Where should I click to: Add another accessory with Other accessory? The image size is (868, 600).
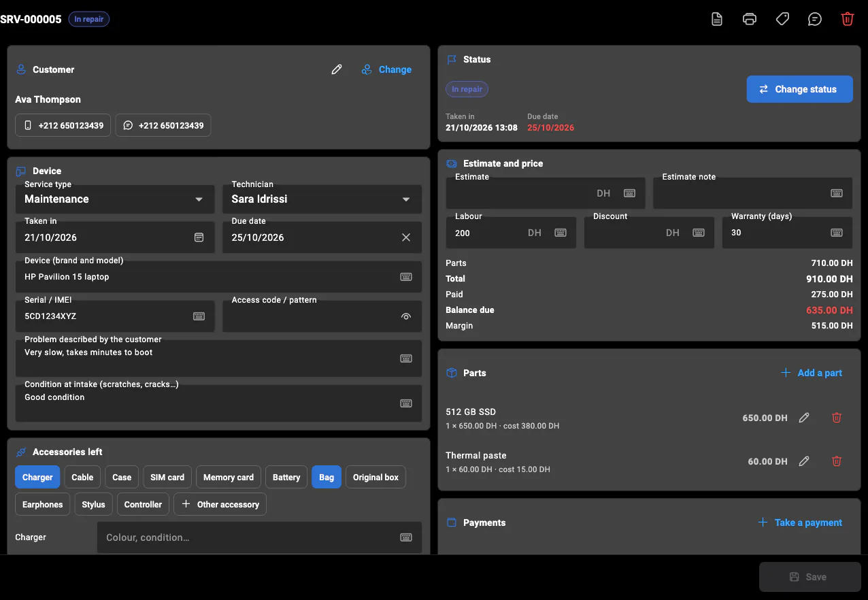tap(220, 505)
